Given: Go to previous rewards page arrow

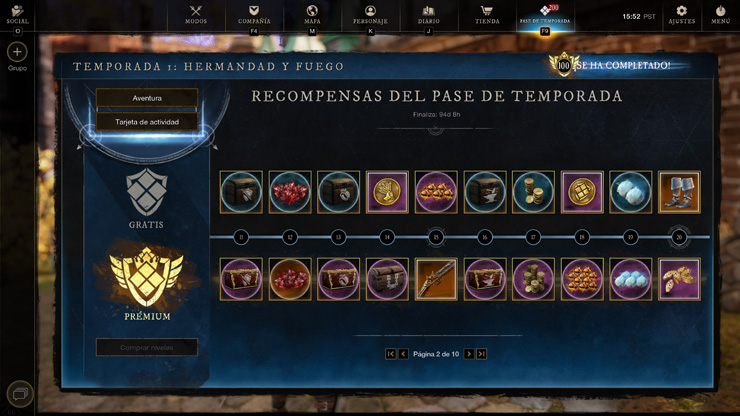Looking at the screenshot, I should (403, 354).
